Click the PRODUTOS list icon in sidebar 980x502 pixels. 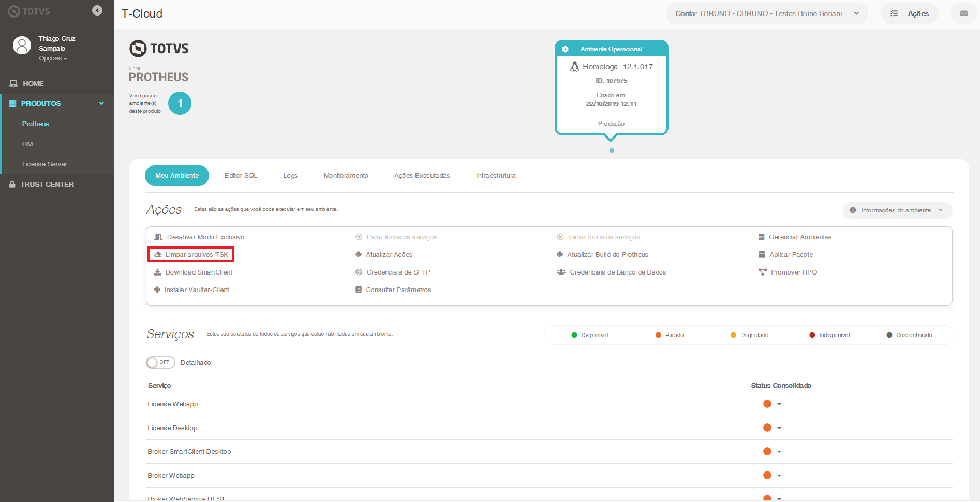[13, 103]
